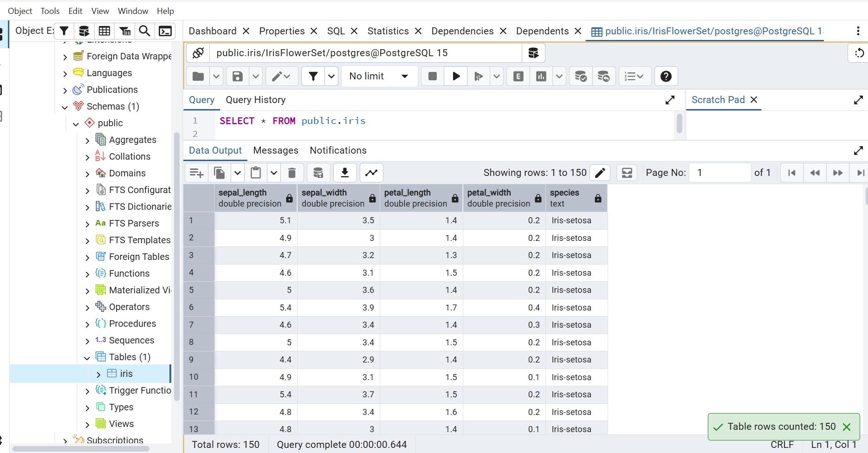Image resolution: width=868 pixels, height=453 pixels.
Task: Click the Search Objects magnifier icon
Action: point(145,31)
